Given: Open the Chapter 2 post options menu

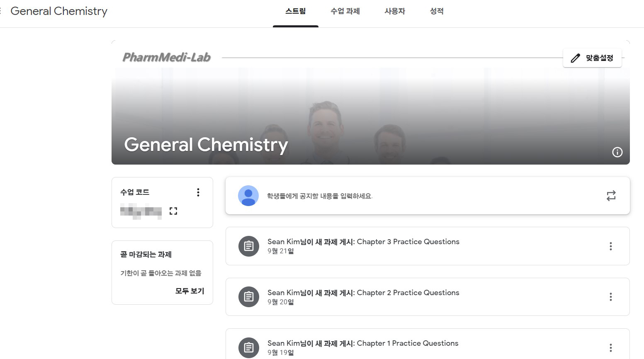Looking at the screenshot, I should (610, 297).
